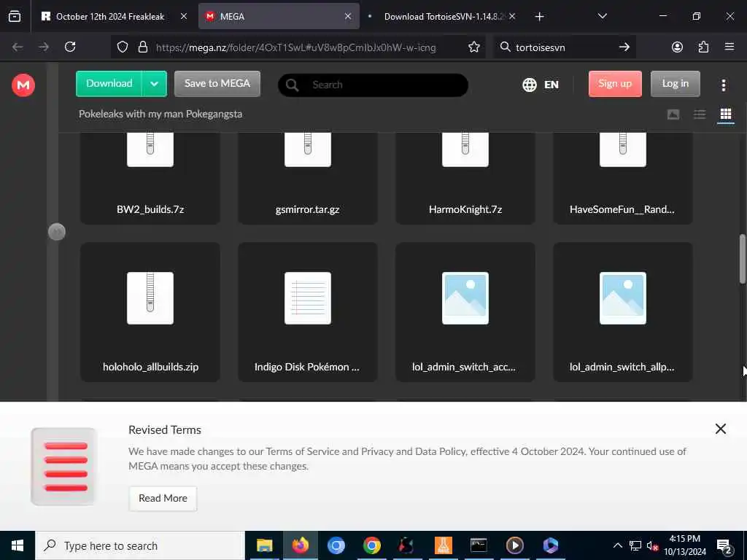
Task: Go forward one page
Action: pos(44,47)
